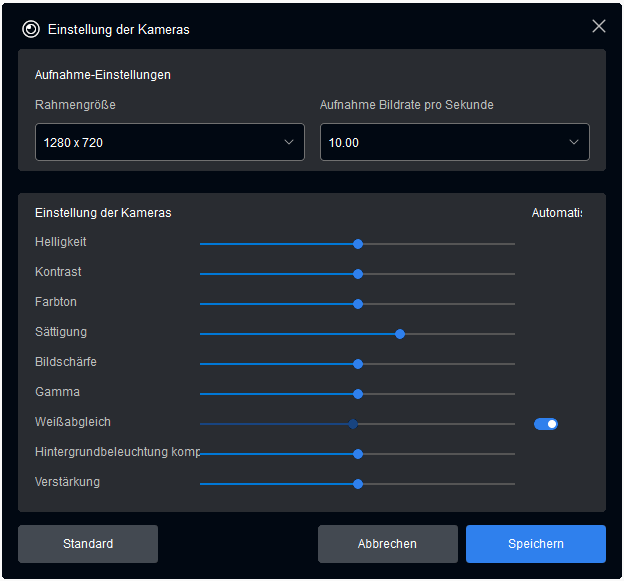Close the Einstellung der Kameras dialog
Screen dimensions: 624x581
(598, 27)
